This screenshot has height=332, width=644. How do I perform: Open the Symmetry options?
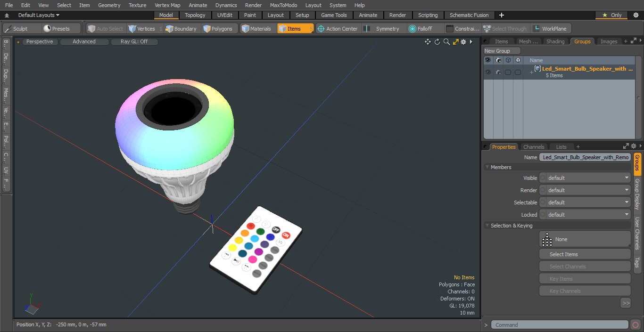(383, 29)
